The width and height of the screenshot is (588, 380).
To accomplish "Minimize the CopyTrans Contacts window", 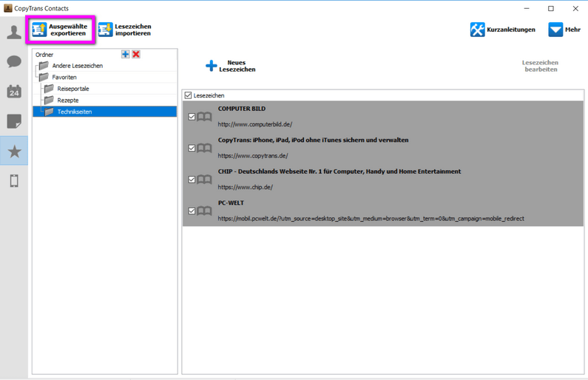I will click(527, 8).
